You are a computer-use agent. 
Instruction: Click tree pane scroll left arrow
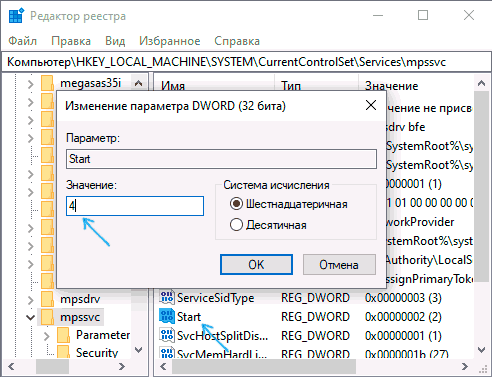(x=11, y=367)
